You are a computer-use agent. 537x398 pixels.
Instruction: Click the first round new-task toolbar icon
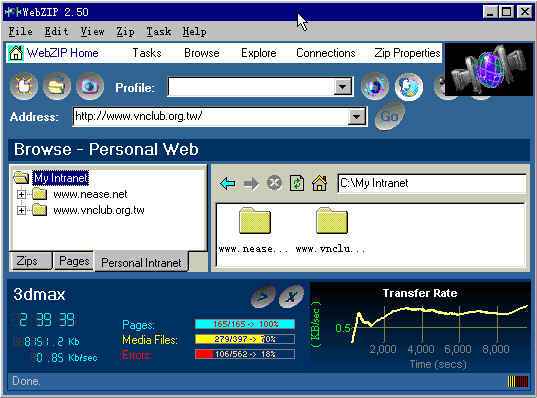[24, 86]
